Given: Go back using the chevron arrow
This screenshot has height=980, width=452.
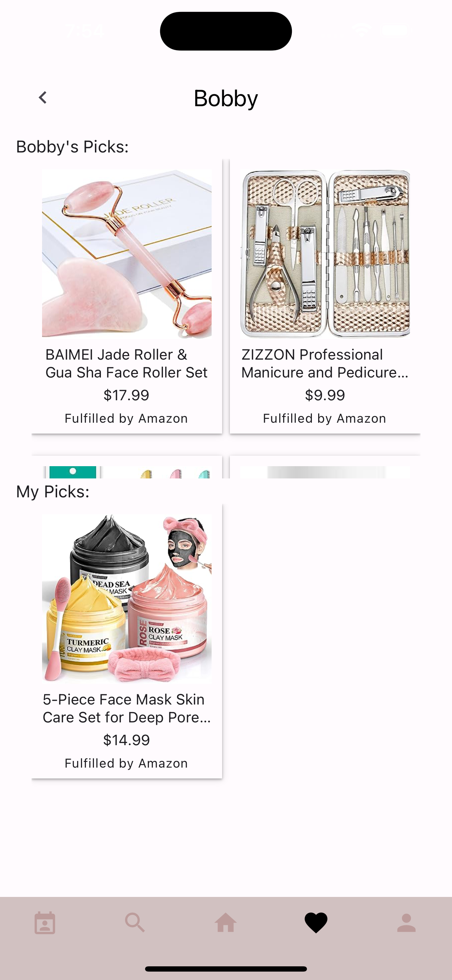Looking at the screenshot, I should click(43, 97).
